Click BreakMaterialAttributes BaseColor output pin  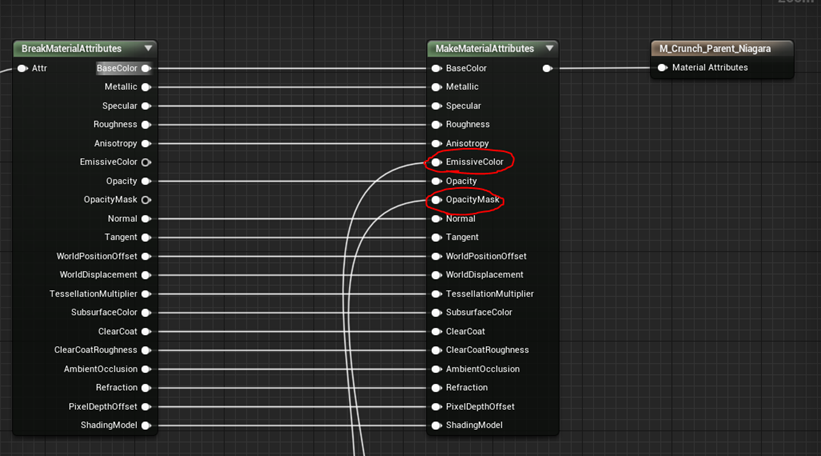[147, 68]
